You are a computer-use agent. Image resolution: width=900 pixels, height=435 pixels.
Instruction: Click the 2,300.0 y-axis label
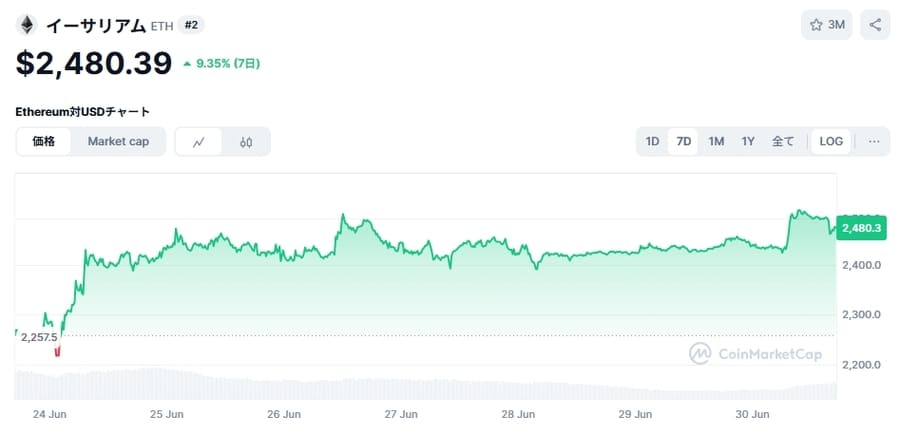pos(861,314)
